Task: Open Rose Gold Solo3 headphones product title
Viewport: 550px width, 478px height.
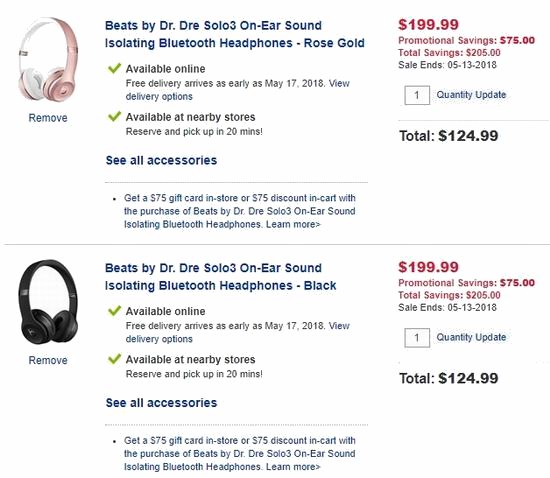Action: (235, 34)
